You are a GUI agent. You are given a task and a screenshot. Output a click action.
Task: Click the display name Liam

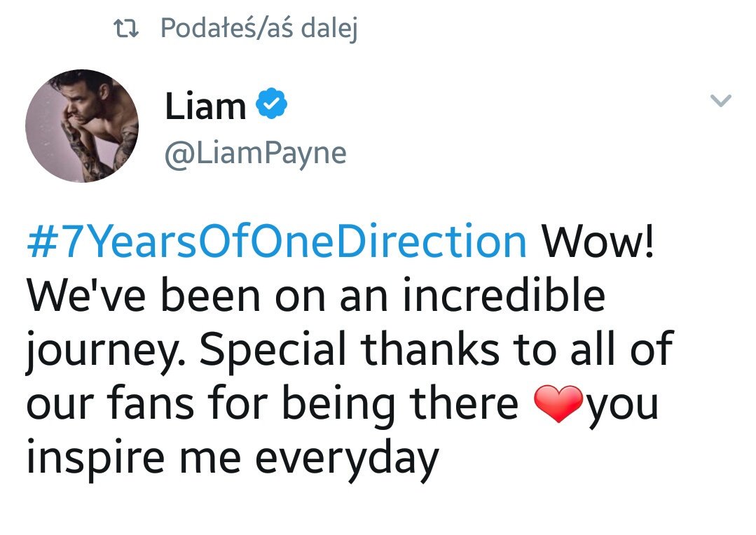(205, 106)
